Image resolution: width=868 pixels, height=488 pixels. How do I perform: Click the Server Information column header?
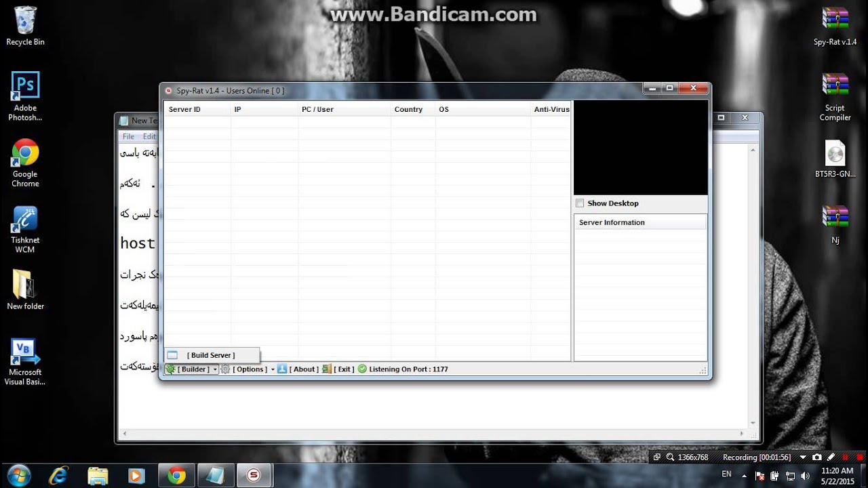pyautogui.click(x=640, y=222)
